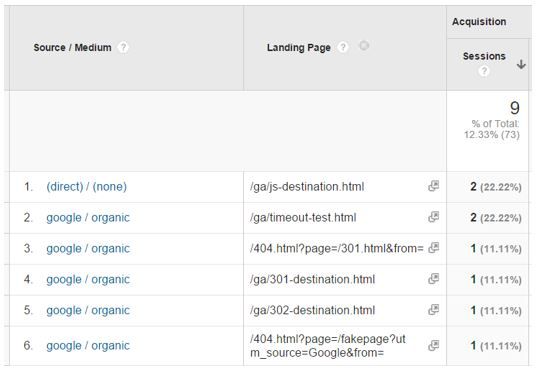
Task: Select the (direct) / (none) source link
Action: coord(87,187)
